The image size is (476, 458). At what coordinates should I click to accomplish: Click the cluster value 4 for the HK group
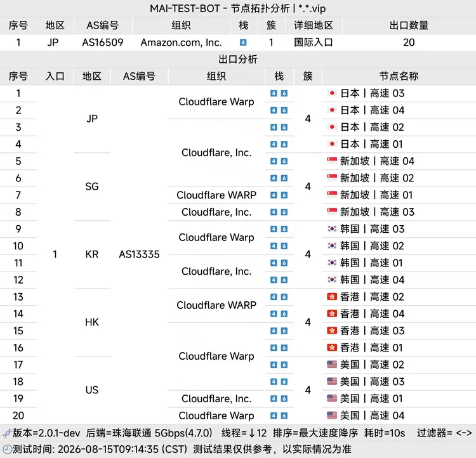click(308, 322)
